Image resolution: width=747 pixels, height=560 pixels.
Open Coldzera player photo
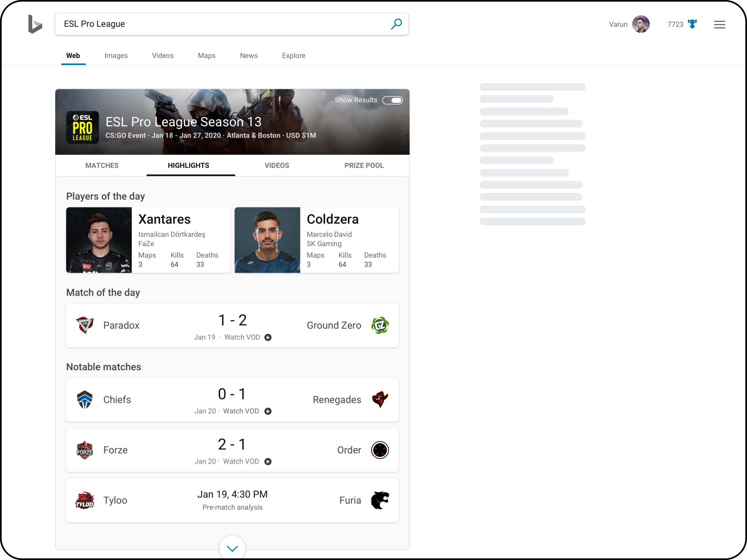click(267, 240)
